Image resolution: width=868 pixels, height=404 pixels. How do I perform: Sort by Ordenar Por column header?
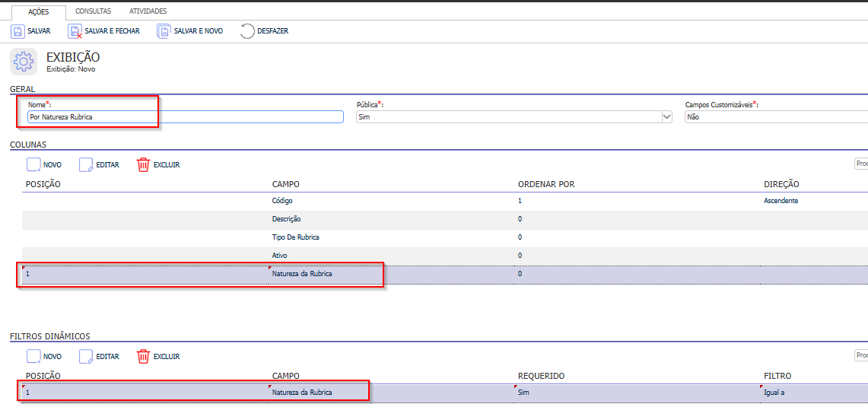tap(545, 184)
